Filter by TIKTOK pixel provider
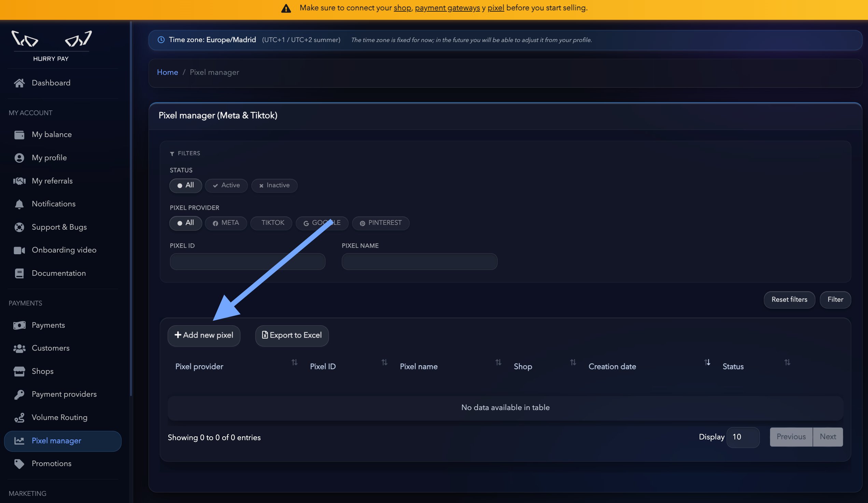Viewport: 868px width, 503px height. (271, 223)
